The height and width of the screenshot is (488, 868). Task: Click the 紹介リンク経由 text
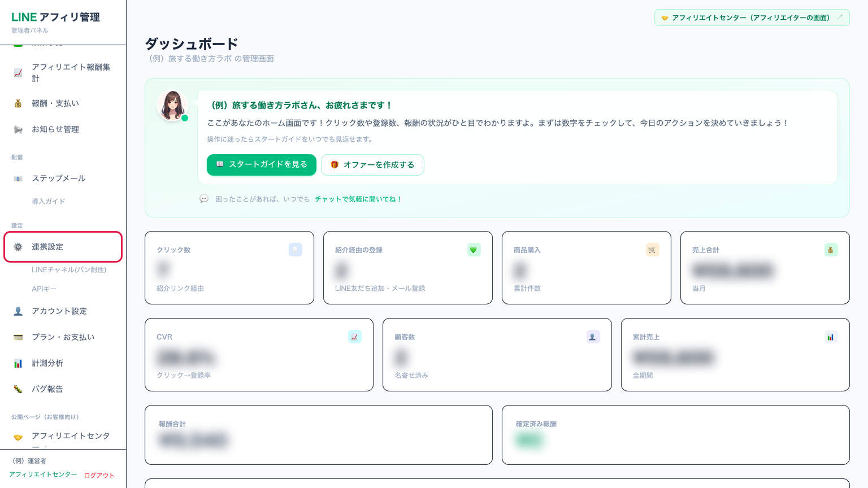point(180,289)
